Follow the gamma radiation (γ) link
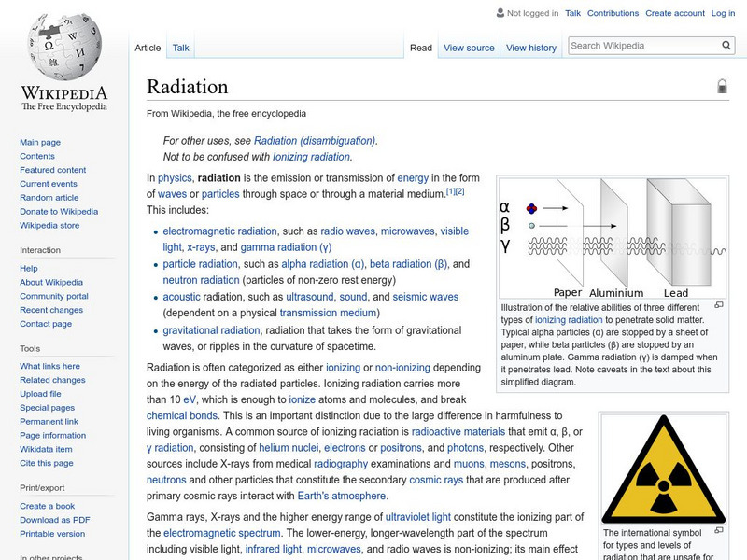This screenshot has height=560, width=747. pyautogui.click(x=286, y=247)
